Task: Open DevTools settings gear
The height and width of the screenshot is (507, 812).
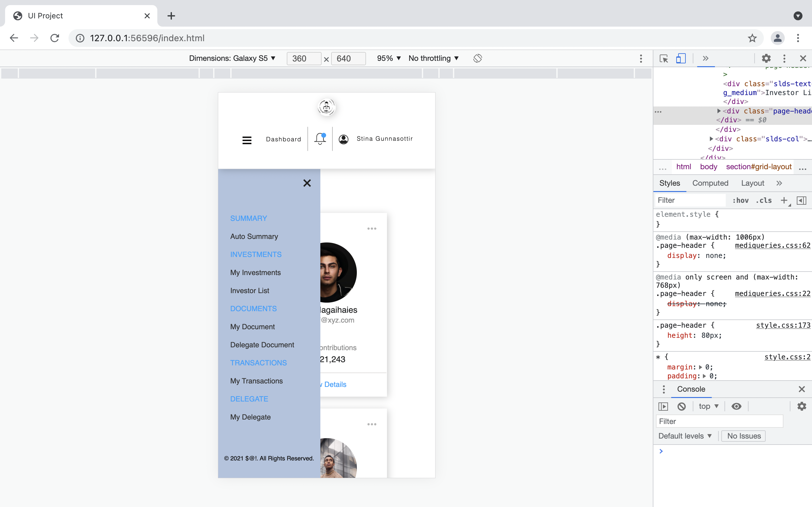Action: (x=766, y=58)
